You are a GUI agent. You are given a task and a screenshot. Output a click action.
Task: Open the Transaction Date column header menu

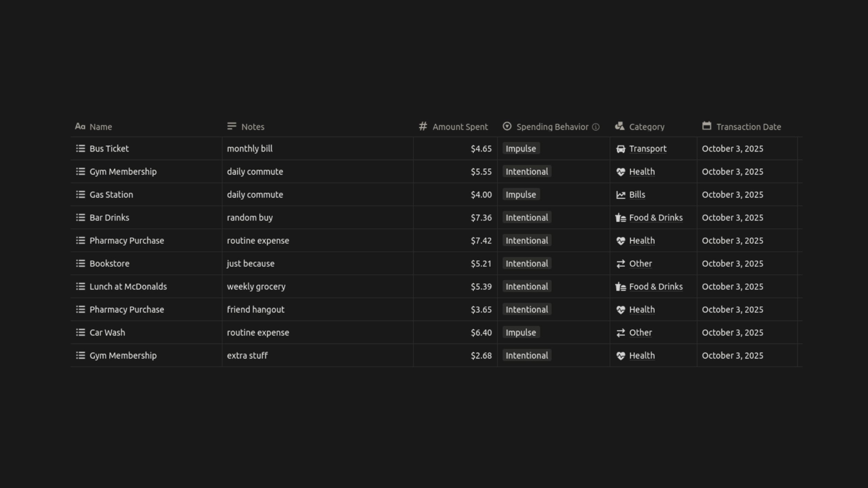(x=747, y=127)
